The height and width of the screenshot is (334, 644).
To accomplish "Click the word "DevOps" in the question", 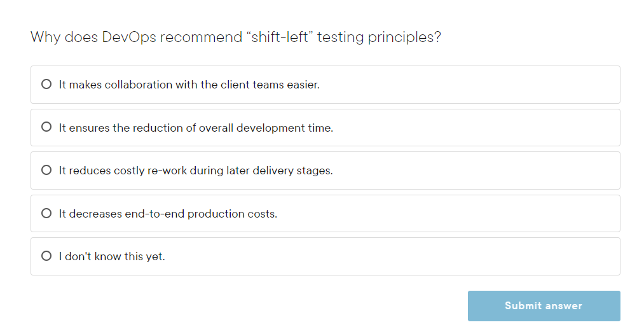I will 128,37.
